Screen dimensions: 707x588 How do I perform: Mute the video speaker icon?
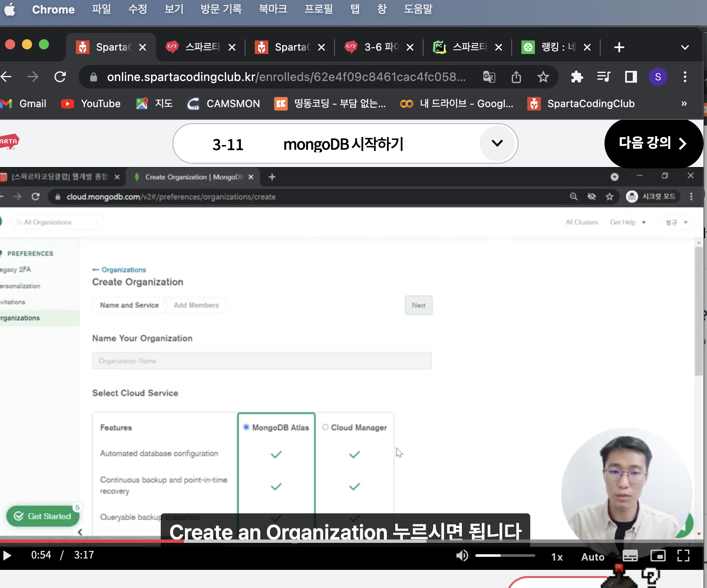(x=462, y=556)
